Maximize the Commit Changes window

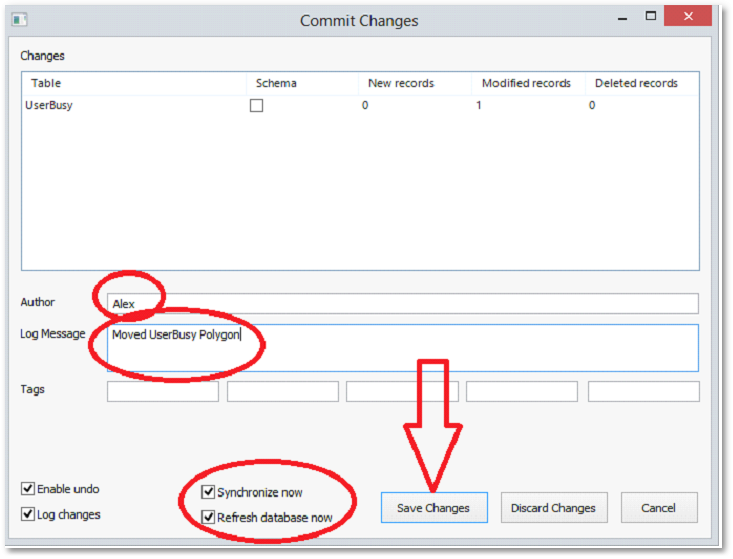coord(651,16)
